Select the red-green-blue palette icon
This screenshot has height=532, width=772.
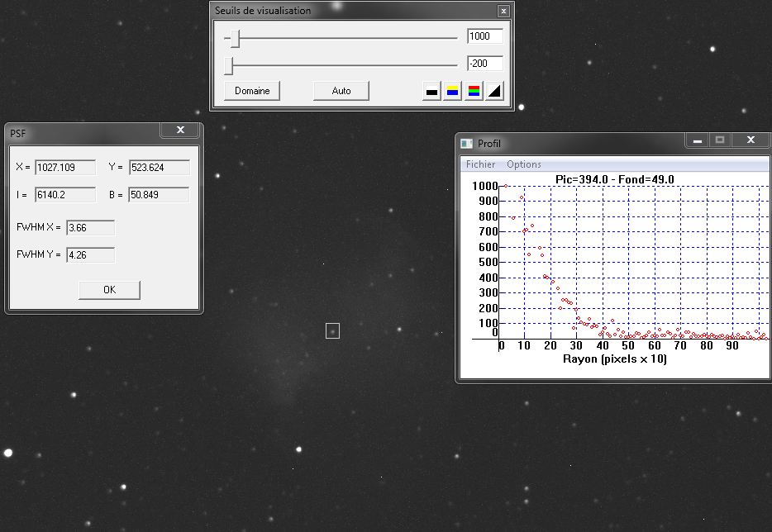474,91
